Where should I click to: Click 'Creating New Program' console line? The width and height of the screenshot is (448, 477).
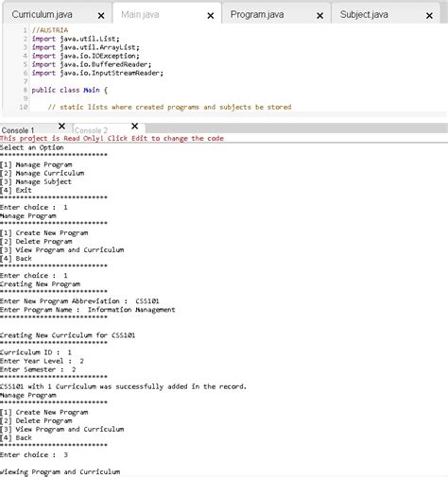click(x=40, y=284)
